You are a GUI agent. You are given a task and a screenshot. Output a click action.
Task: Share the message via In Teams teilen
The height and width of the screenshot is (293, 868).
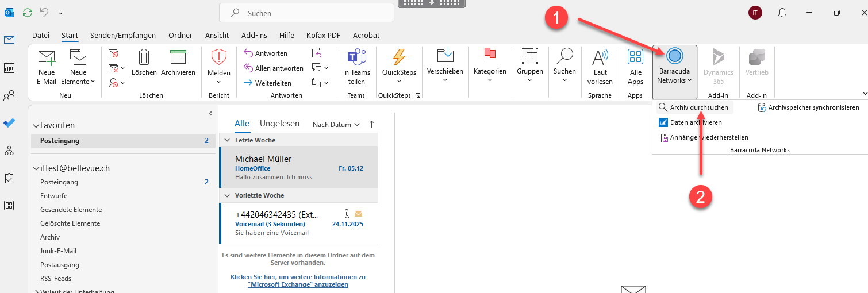[x=356, y=67]
